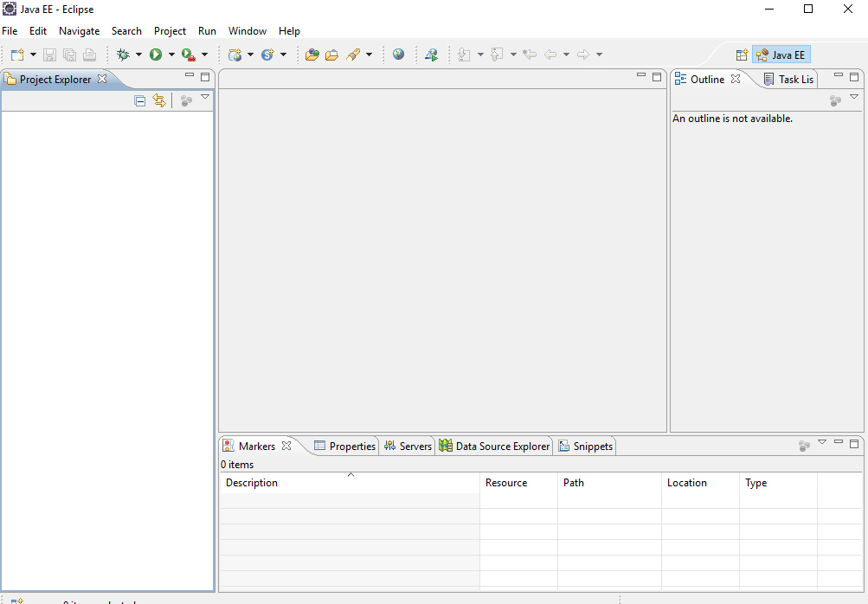Click Focus on Active Task in Project Explorer
Viewport: 868px width, 604px height.
coord(187,100)
